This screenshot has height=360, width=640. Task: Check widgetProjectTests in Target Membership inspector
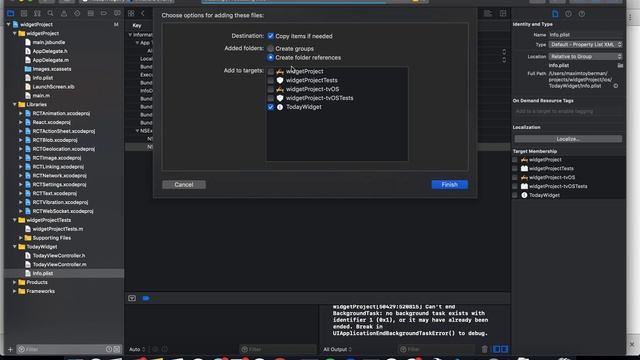tap(515, 169)
